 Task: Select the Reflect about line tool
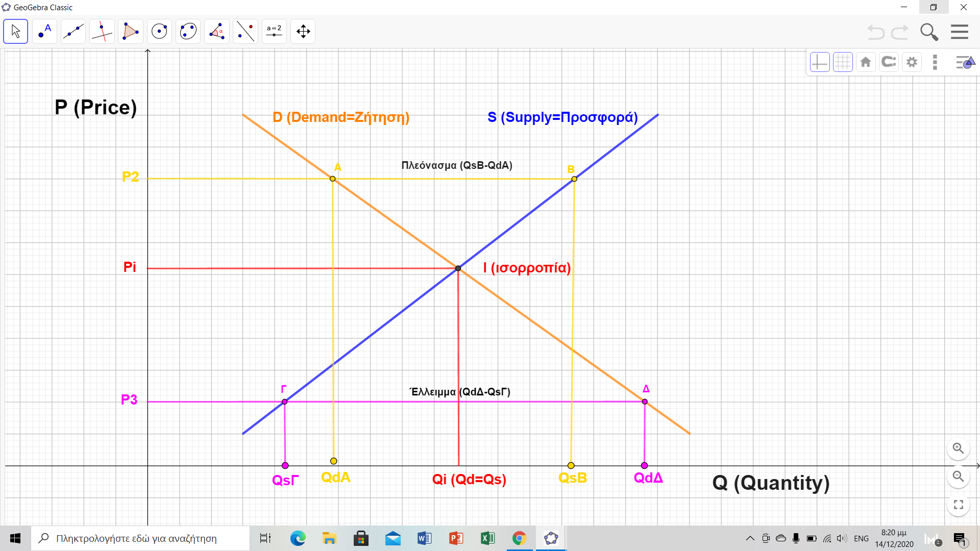pos(246,32)
